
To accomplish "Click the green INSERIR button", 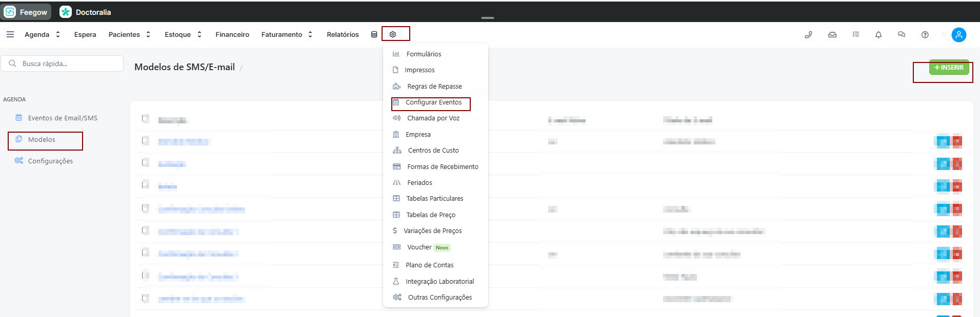I will (x=949, y=68).
